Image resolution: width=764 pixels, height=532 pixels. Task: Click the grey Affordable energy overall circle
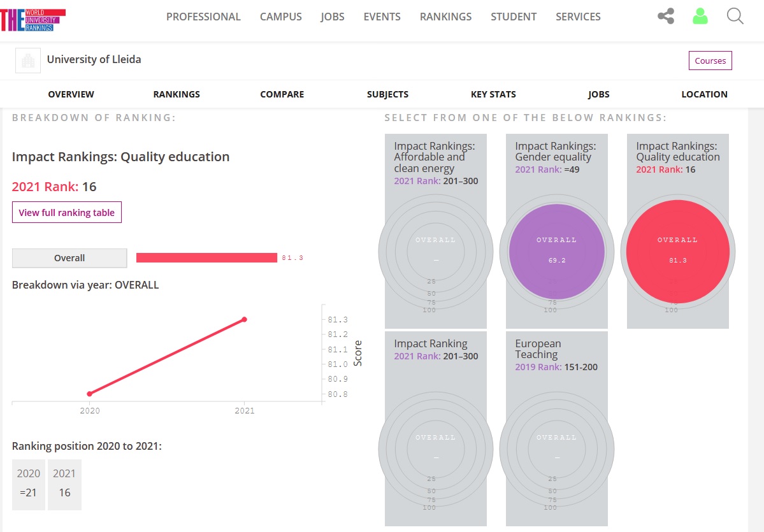pos(436,252)
